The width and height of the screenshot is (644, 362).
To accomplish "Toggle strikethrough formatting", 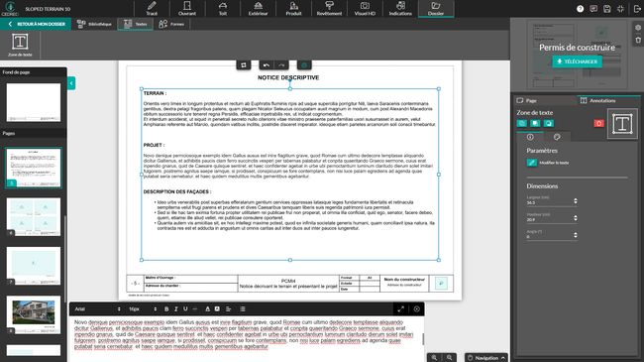I will [194, 308].
